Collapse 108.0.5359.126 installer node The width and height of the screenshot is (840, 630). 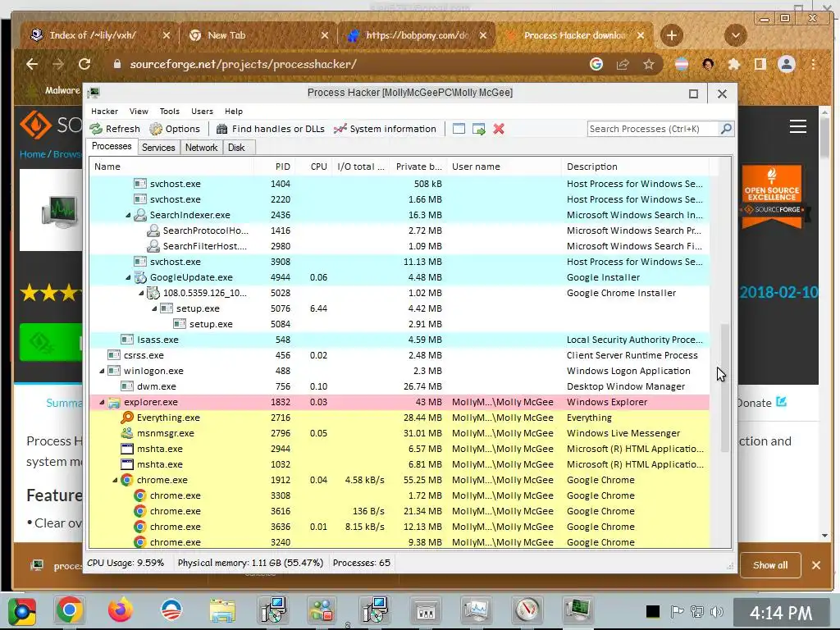pyautogui.click(x=141, y=293)
